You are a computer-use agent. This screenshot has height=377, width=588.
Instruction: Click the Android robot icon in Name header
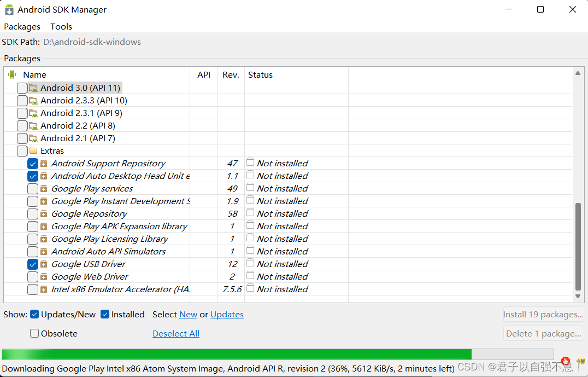(x=13, y=74)
